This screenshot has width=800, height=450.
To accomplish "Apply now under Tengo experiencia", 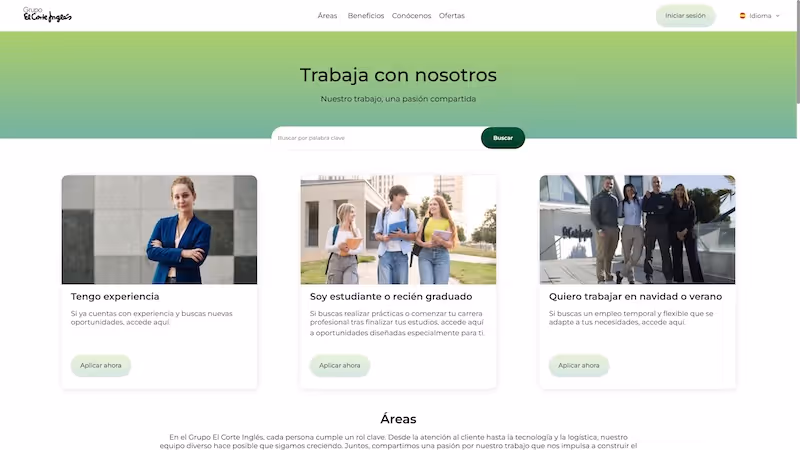I will (x=101, y=365).
